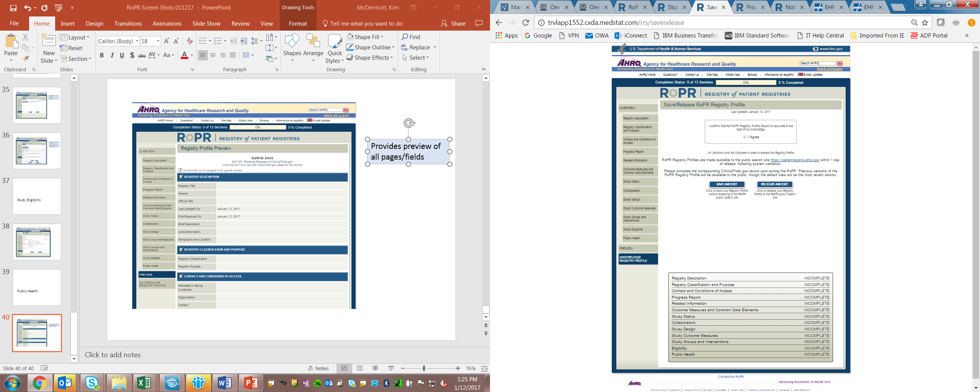The width and height of the screenshot is (980, 392).
Task: Switch to the Slide Show tab
Action: tap(206, 24)
